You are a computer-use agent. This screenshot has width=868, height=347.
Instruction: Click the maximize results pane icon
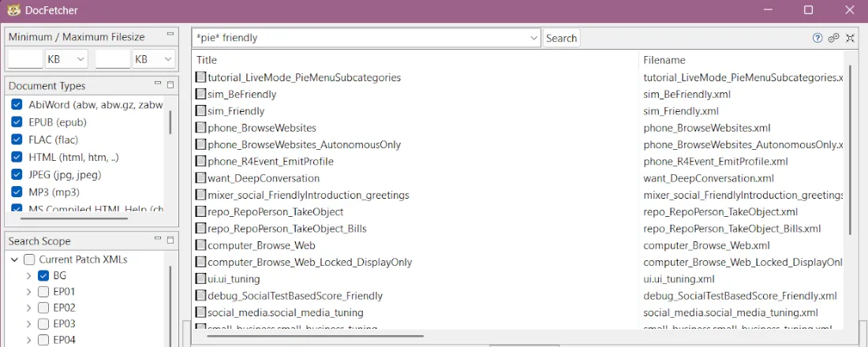[851, 38]
